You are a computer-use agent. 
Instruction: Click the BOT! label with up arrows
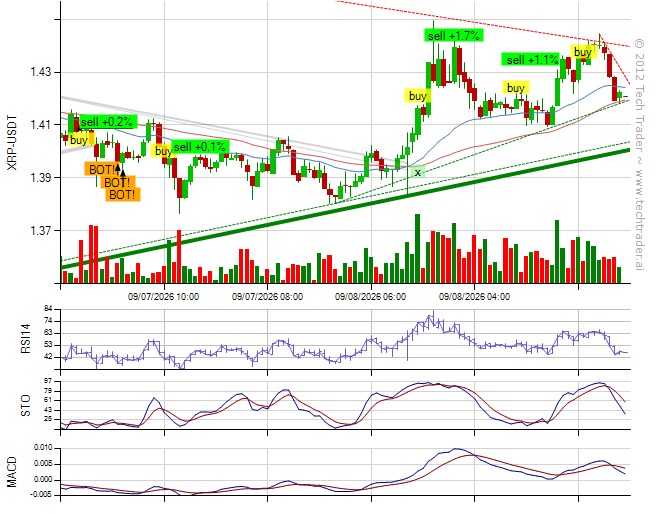tap(103, 169)
